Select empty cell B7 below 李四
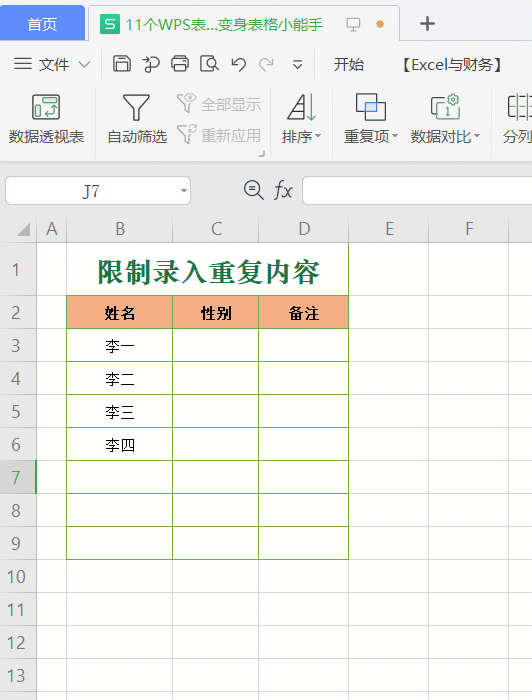The image size is (532, 700). coord(120,477)
